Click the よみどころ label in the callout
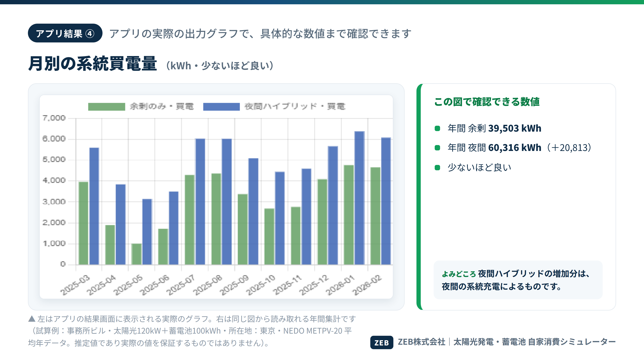Viewport: 644px width, 361px height. click(459, 274)
